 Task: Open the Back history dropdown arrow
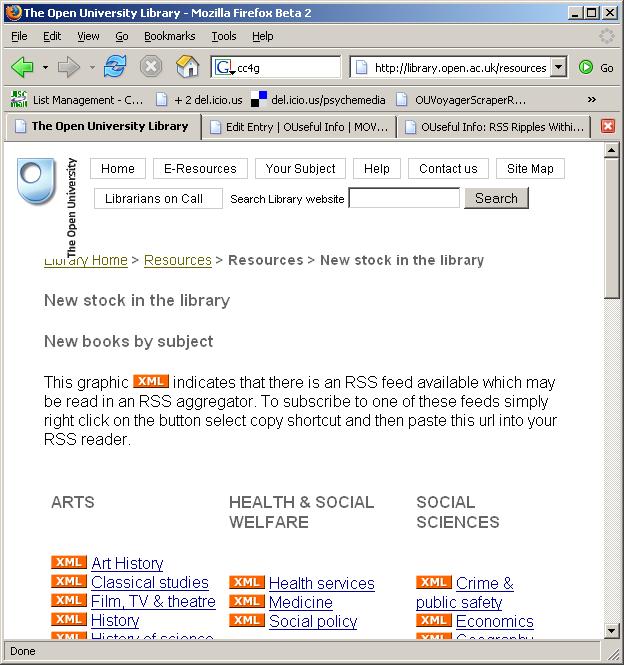(45, 67)
